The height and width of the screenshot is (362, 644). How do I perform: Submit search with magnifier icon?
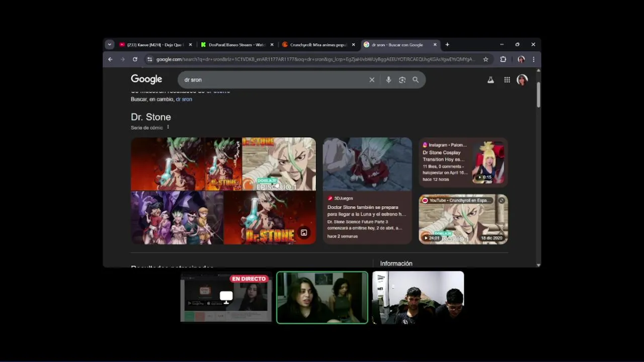coord(416,80)
